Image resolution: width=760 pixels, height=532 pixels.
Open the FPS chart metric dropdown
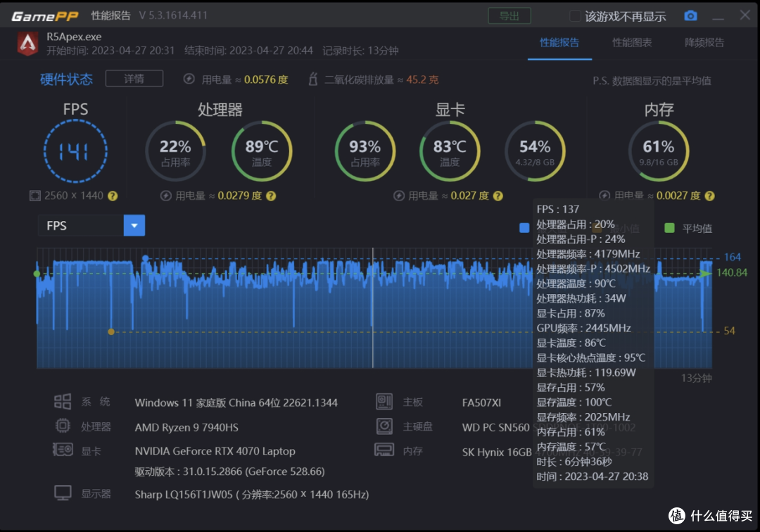pos(134,225)
